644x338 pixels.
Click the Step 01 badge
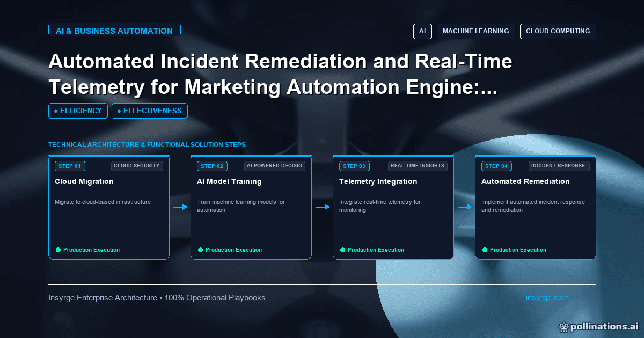(70, 166)
